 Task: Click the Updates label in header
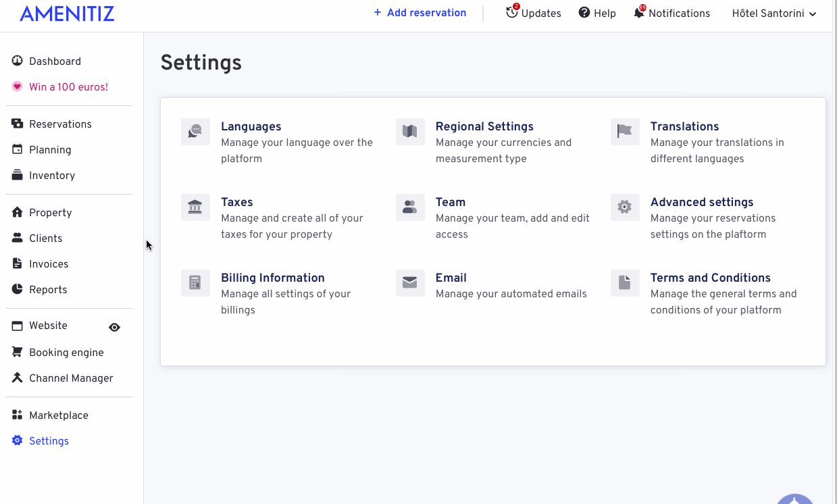541,14
